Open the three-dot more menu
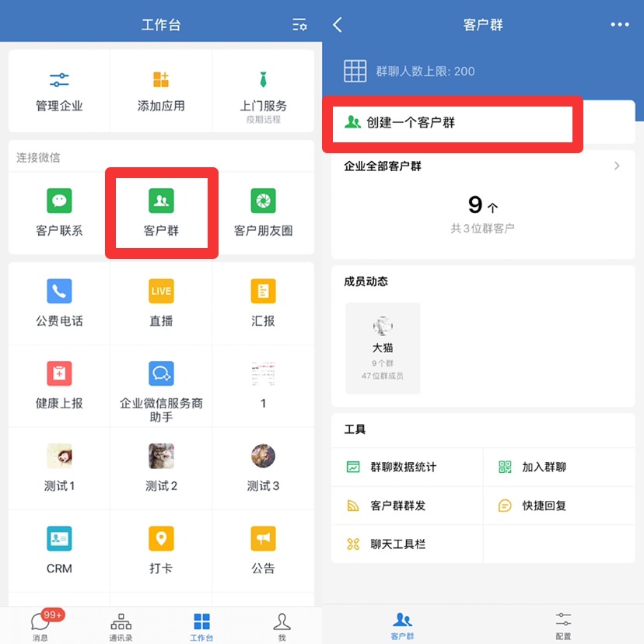 pyautogui.click(x=619, y=25)
